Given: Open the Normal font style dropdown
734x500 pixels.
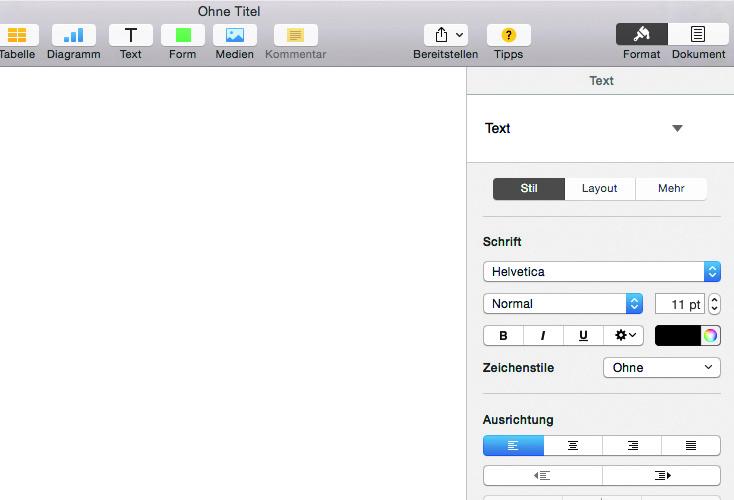Looking at the screenshot, I should tap(563, 304).
